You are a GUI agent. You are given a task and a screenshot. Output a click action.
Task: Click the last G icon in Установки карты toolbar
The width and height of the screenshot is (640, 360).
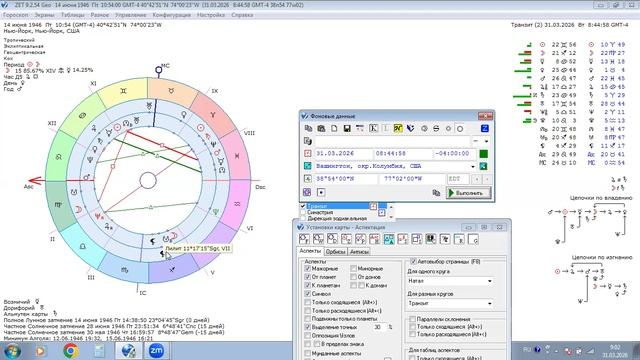coord(473,240)
